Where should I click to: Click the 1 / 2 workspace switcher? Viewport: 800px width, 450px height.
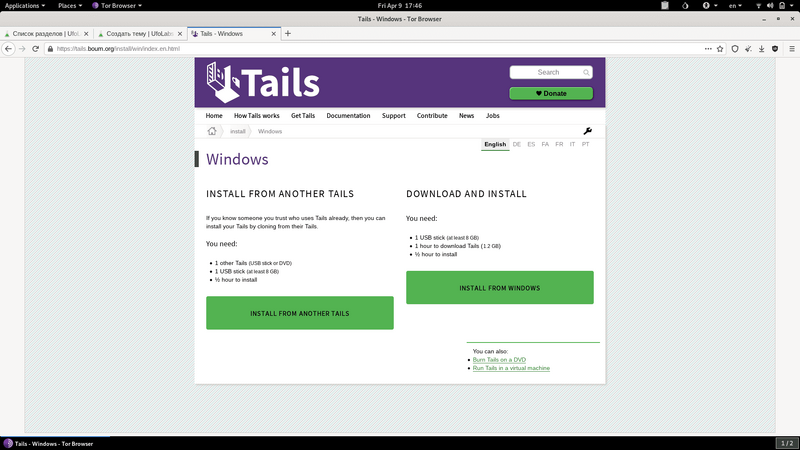(787, 443)
